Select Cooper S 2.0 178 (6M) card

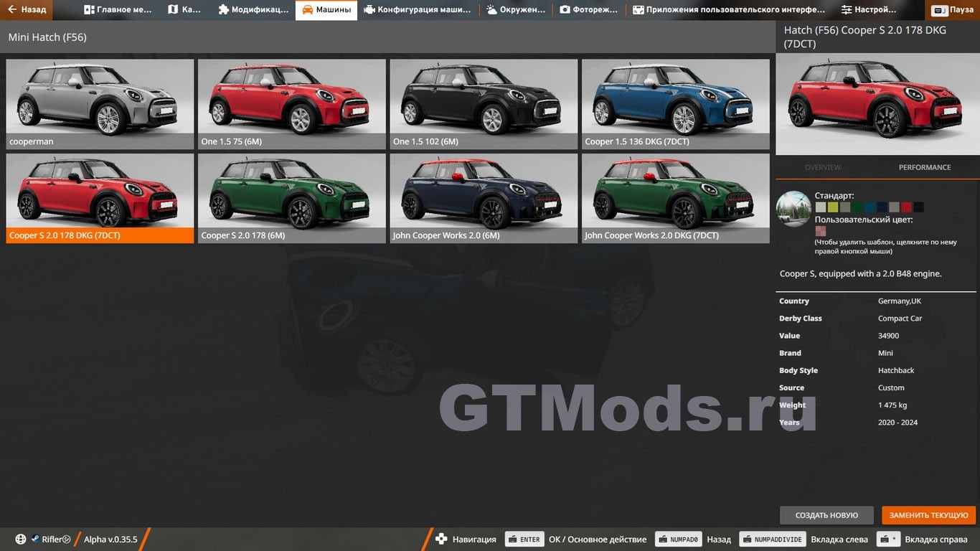(292, 198)
